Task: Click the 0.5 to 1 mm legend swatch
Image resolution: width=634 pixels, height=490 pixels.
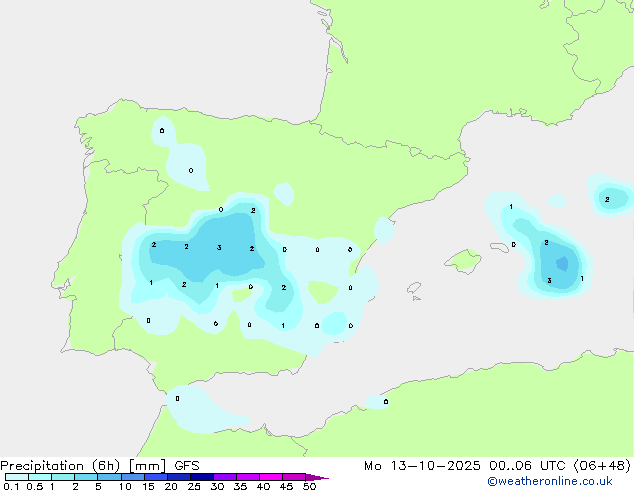Action: [x=40, y=477]
